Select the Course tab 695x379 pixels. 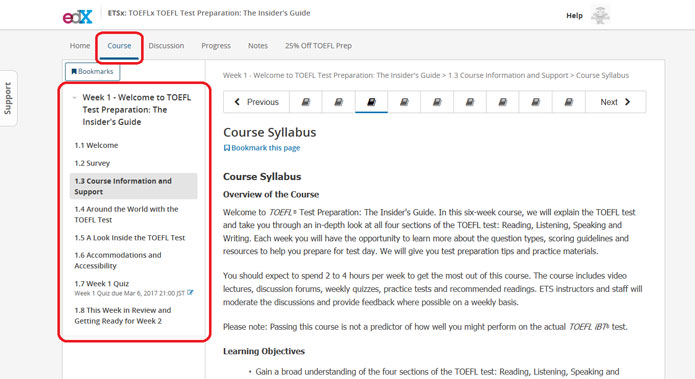point(119,46)
